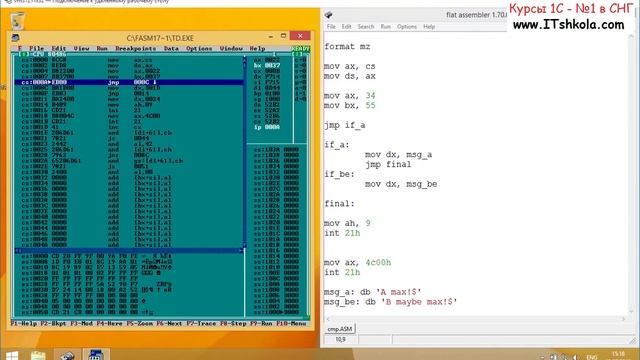Click 'mov ax, 4c00h' line in editor

point(358,262)
